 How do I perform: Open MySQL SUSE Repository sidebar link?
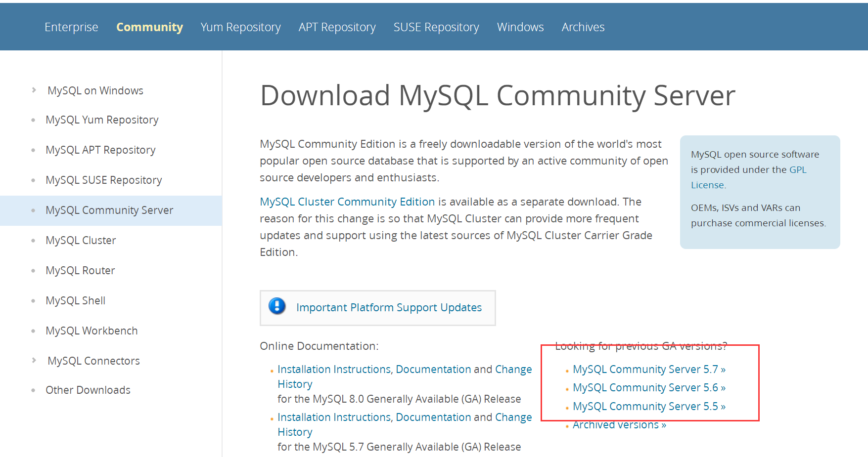[x=104, y=180]
